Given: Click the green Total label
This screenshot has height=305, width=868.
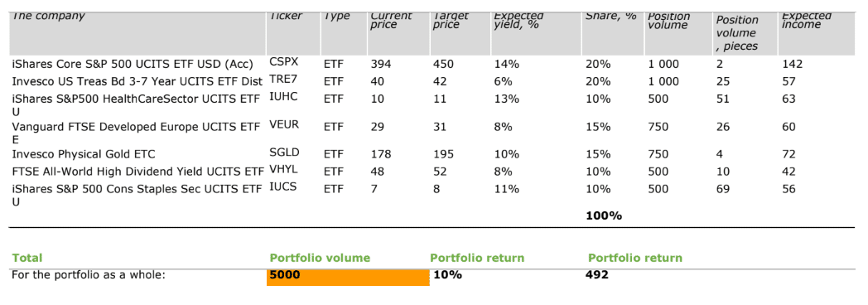Looking at the screenshot, I should (x=27, y=258).
